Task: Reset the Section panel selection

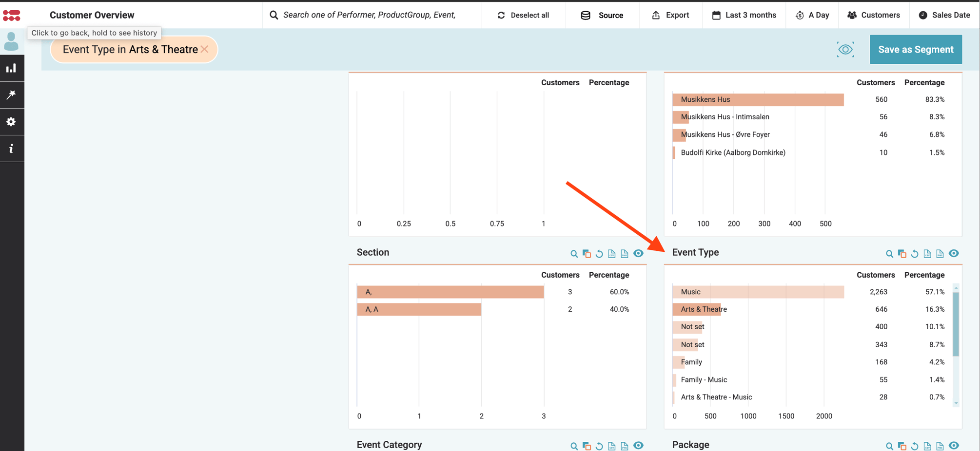Action: (x=599, y=254)
